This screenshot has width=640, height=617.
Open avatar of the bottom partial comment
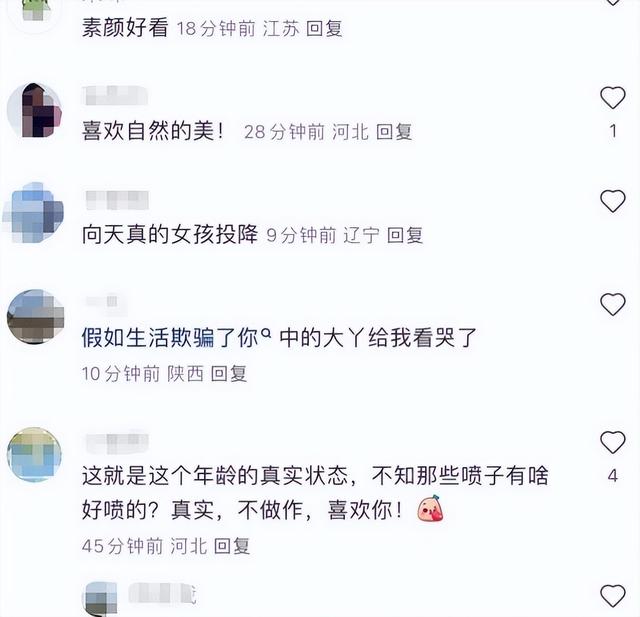click(100, 599)
